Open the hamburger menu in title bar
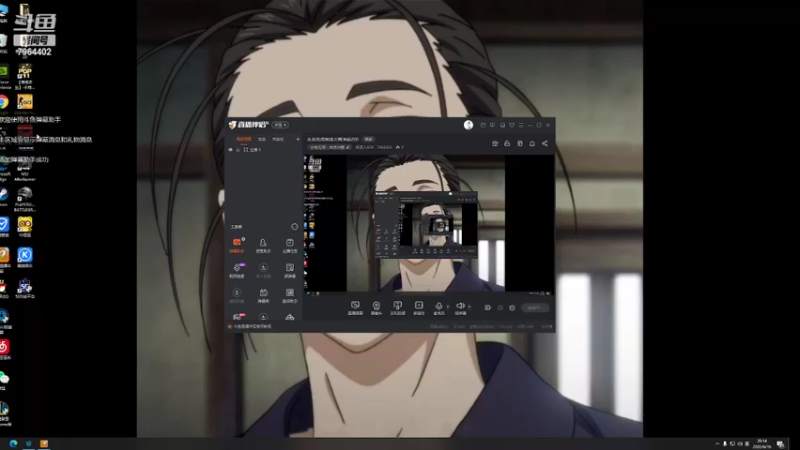Image resolution: width=800 pixels, height=450 pixels. click(x=521, y=125)
